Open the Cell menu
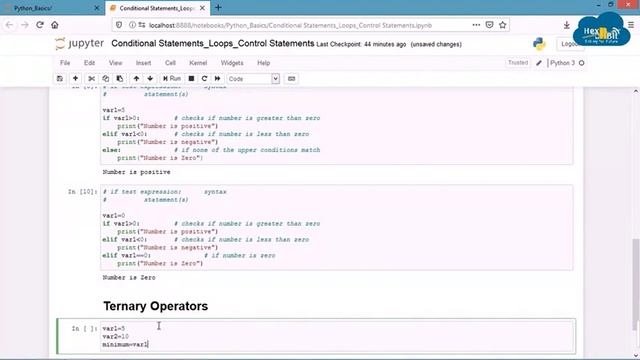640x360 pixels. pos(170,63)
